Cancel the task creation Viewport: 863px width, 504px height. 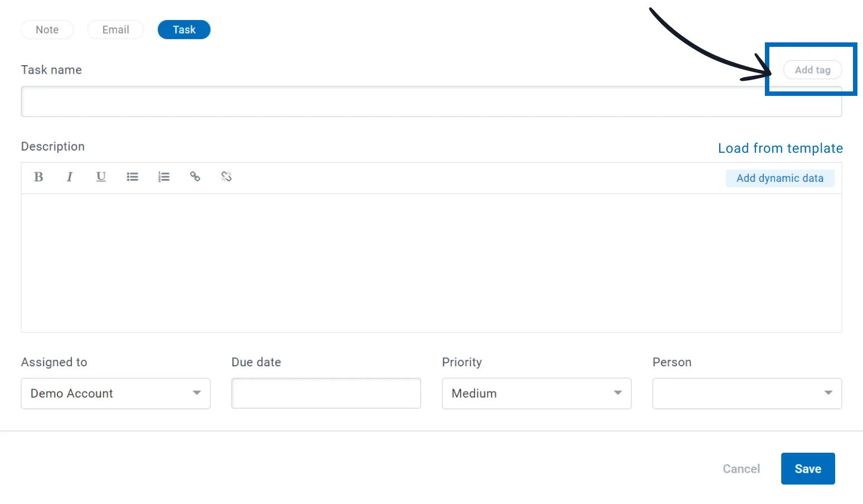tap(741, 469)
